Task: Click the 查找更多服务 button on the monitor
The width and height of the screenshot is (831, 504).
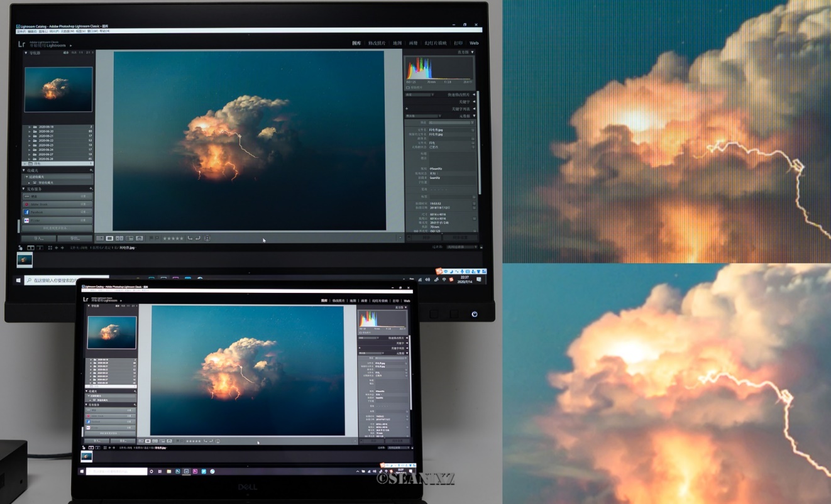Action: point(57,228)
